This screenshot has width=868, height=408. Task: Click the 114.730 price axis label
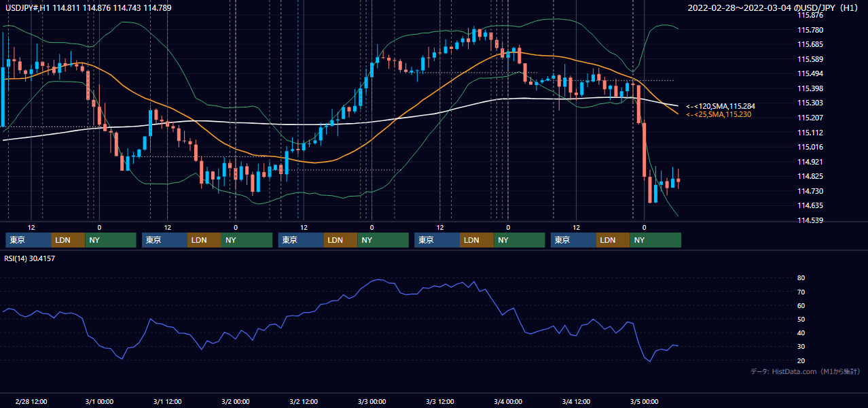(810, 191)
